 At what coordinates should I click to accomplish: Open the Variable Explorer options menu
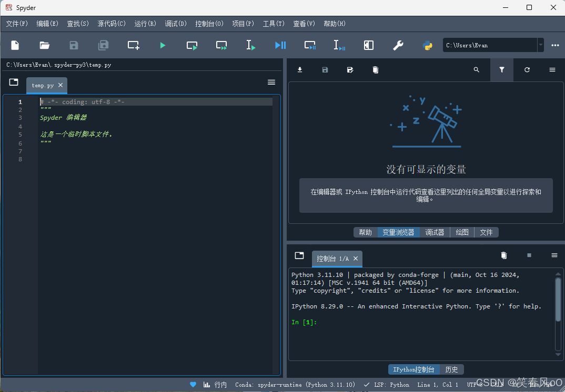pyautogui.click(x=552, y=70)
